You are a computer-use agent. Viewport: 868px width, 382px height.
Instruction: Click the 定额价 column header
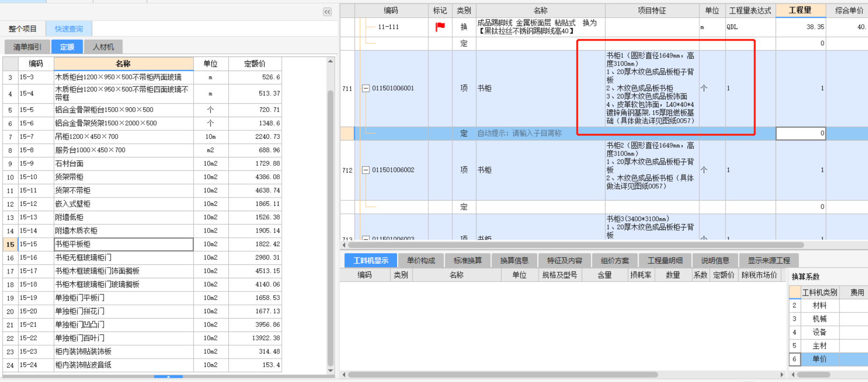[255, 64]
